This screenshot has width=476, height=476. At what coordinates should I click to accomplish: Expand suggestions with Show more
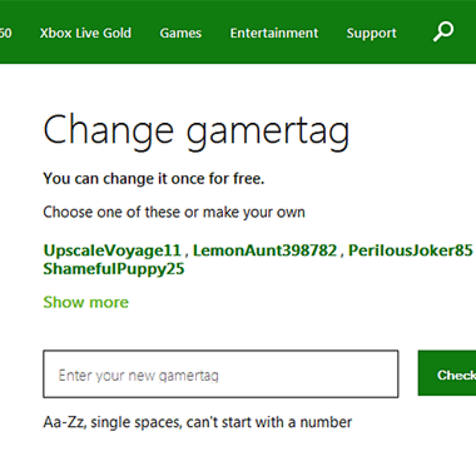pyautogui.click(x=86, y=302)
